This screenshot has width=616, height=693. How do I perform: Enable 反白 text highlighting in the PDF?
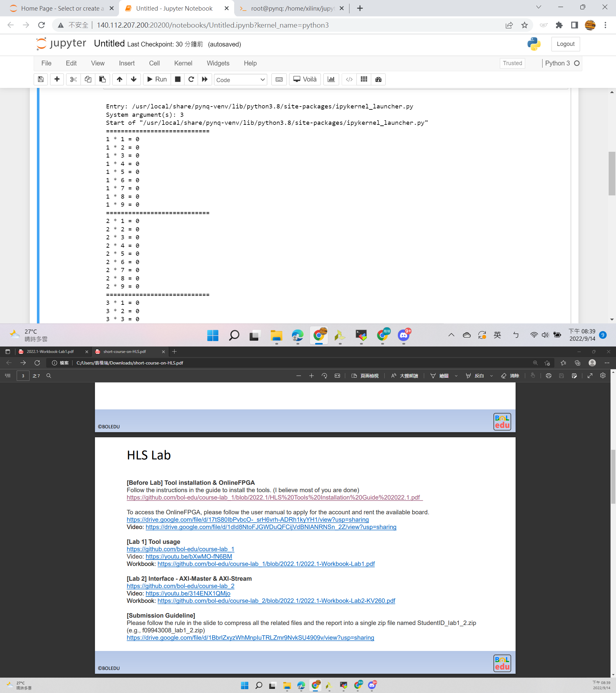pyautogui.click(x=478, y=376)
